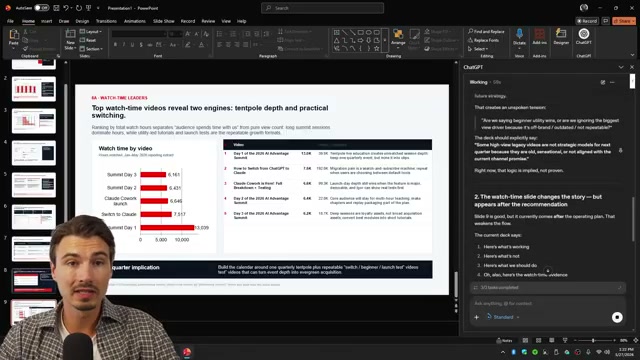Switch to the Insert tab
Screen dimensions: 640x360
click(47, 21)
